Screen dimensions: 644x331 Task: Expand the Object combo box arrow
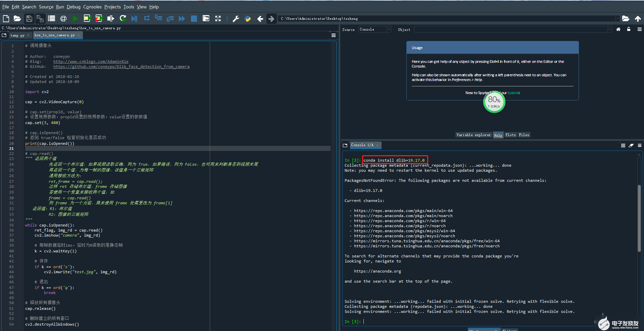click(x=610, y=29)
